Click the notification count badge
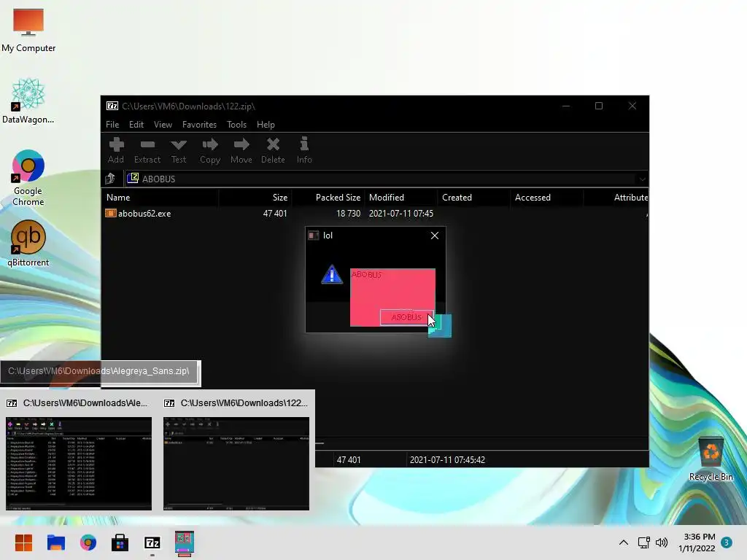Screen dimensions: 747x560 coord(727,542)
